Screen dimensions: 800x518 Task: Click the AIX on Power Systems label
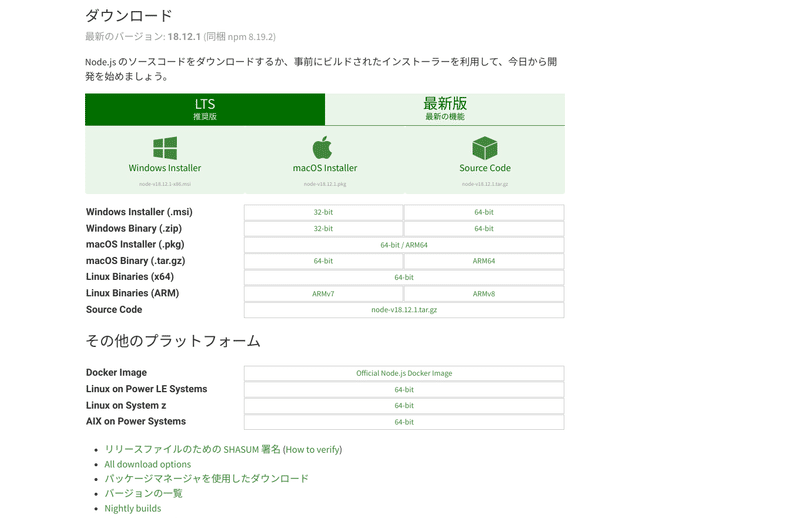coord(136,422)
